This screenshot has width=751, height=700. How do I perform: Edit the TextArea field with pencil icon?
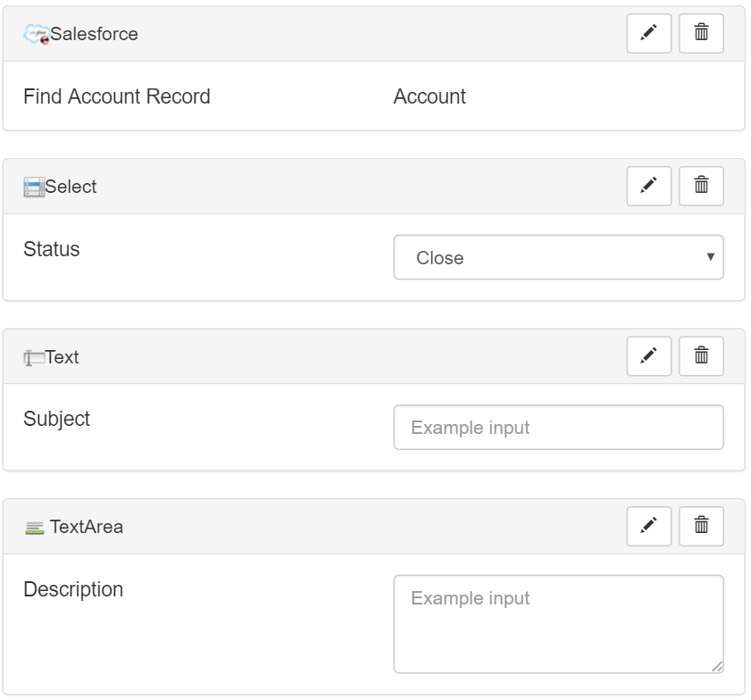(x=648, y=526)
